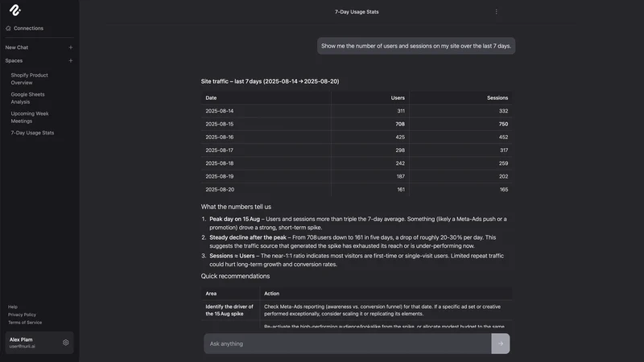
Task: Click users value 187
Action: (x=400, y=176)
